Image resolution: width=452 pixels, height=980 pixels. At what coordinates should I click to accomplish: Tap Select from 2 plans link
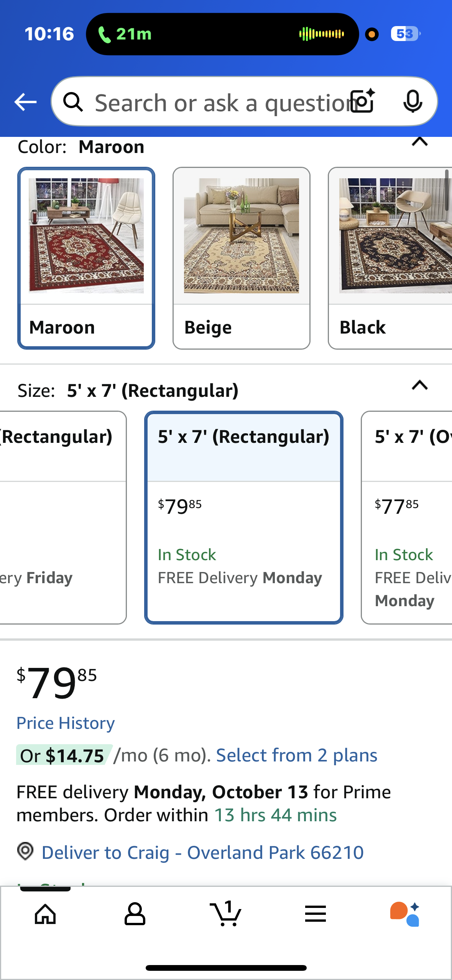tap(297, 756)
